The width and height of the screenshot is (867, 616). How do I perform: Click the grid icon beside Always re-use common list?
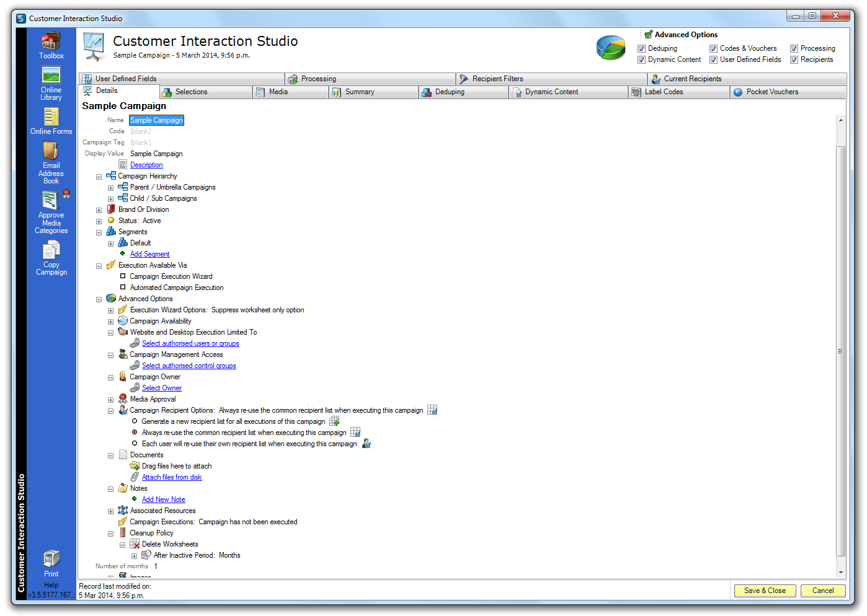(x=355, y=433)
